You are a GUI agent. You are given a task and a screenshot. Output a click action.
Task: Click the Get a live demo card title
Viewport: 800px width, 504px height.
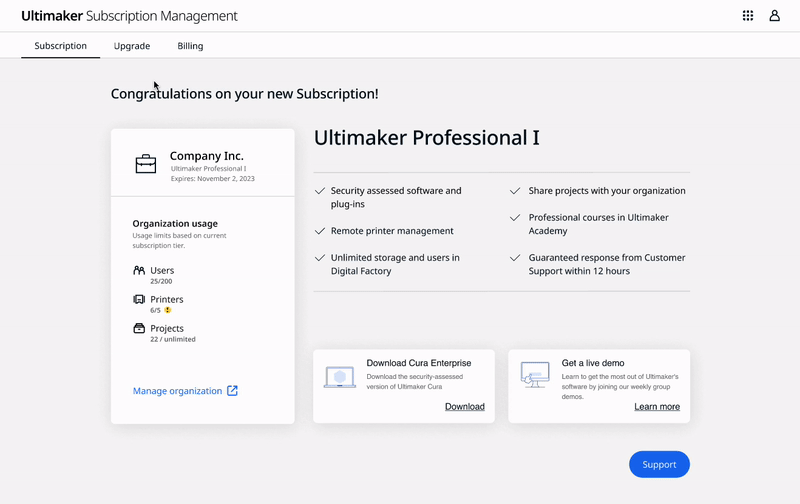point(593,363)
